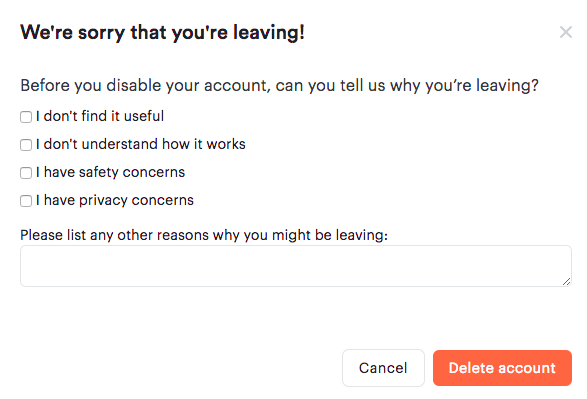Click the "I don't understand how it works" label
Viewport: 587px width, 399px height.
point(141,144)
